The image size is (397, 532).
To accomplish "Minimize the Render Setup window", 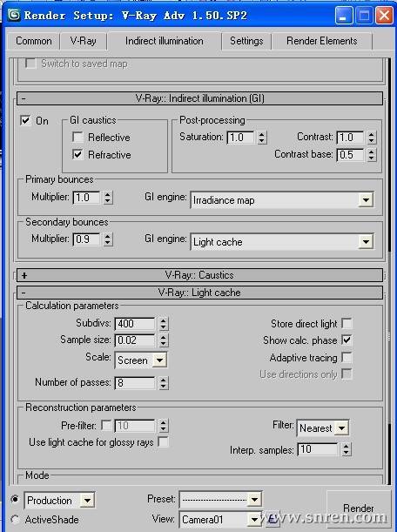I will (x=343, y=16).
